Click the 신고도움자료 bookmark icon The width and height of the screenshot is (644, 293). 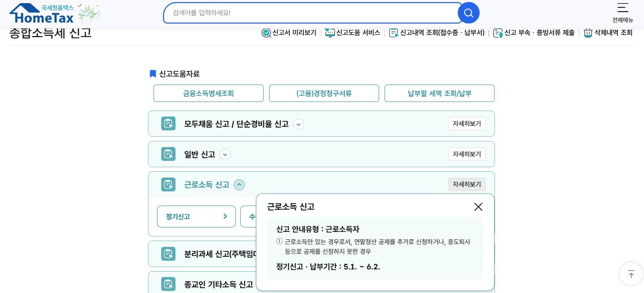click(153, 74)
